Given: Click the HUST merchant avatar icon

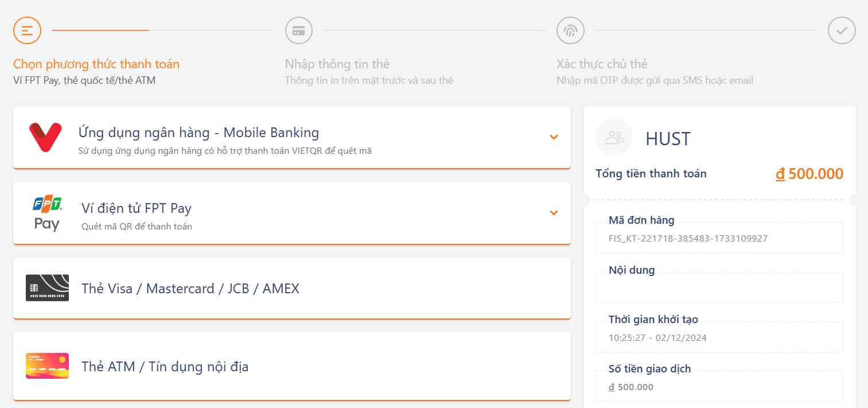Looking at the screenshot, I should point(614,138).
